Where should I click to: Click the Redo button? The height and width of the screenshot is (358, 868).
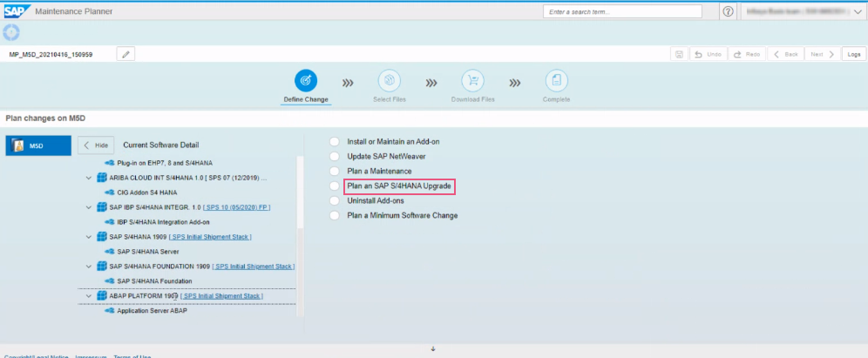[x=746, y=54]
